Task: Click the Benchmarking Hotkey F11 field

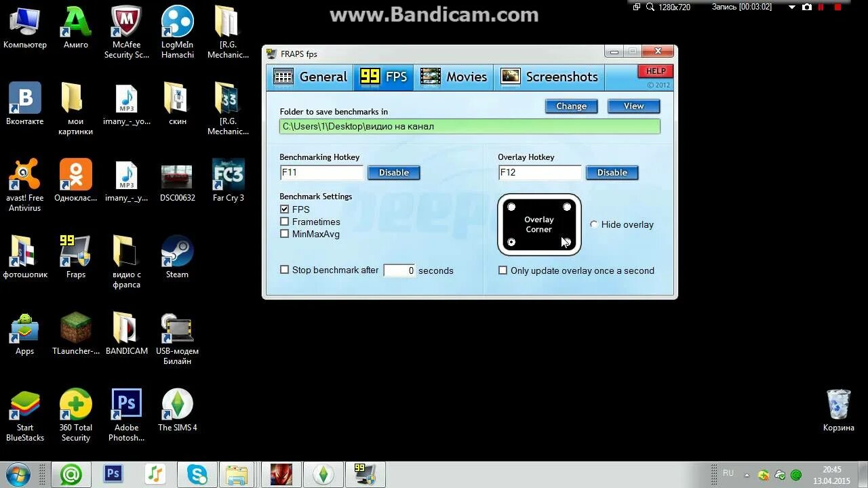Action: [x=321, y=173]
